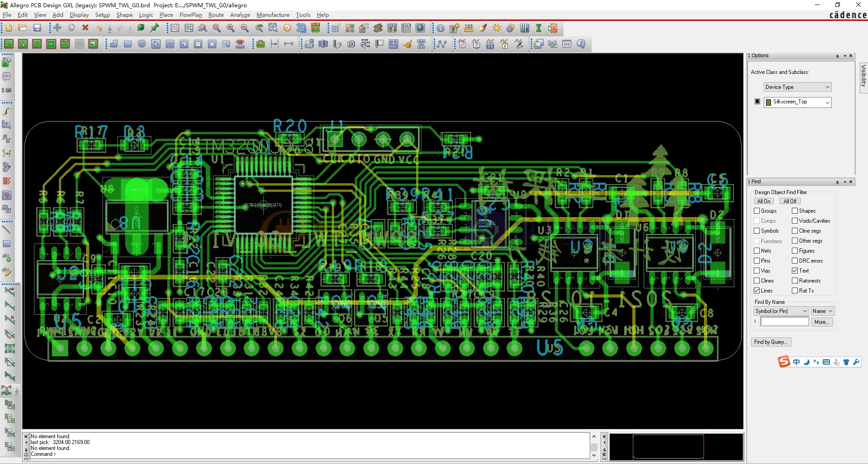The image size is (868, 464).
Task: Click the Open folder icon
Action: tap(23, 28)
